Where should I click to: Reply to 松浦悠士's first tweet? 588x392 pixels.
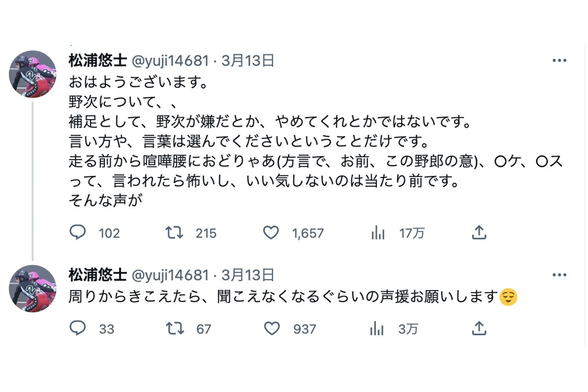coord(78,233)
